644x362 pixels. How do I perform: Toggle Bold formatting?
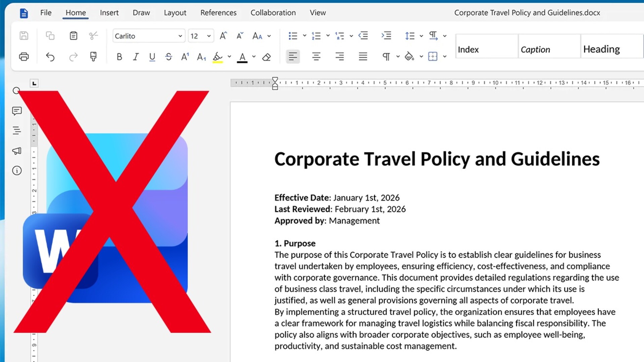click(119, 57)
